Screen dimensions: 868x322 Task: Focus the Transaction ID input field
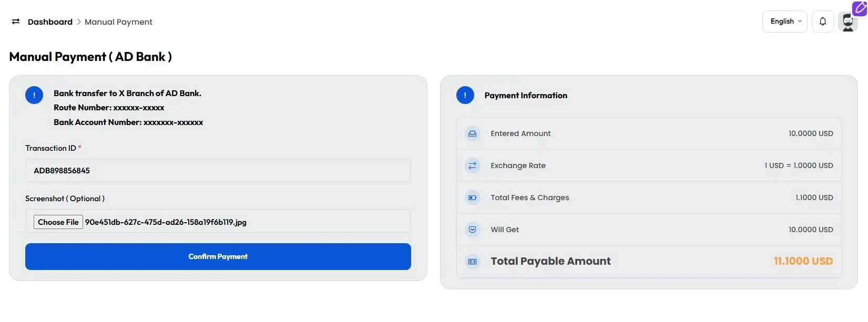click(218, 171)
